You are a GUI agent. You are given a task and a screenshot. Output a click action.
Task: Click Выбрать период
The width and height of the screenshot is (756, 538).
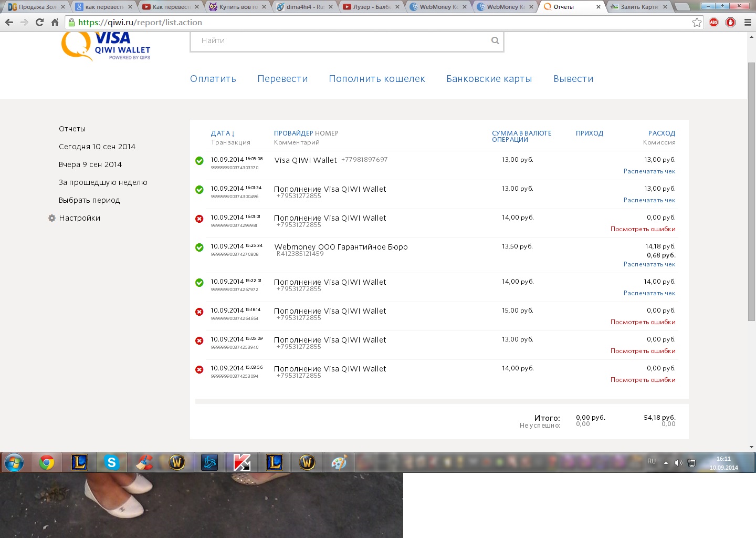point(89,200)
